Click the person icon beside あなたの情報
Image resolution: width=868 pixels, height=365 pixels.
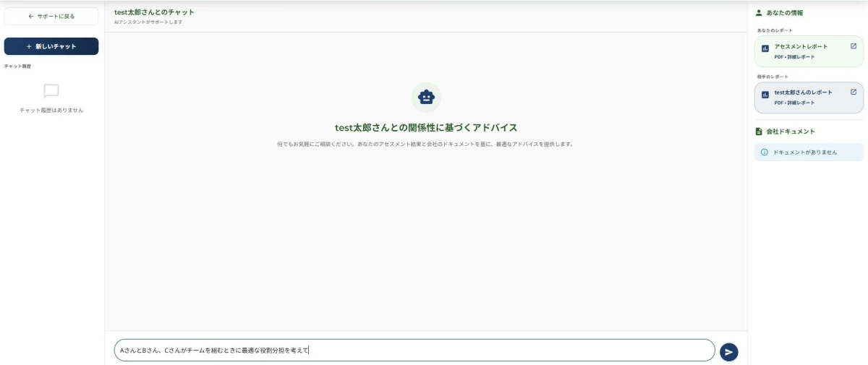coord(759,12)
